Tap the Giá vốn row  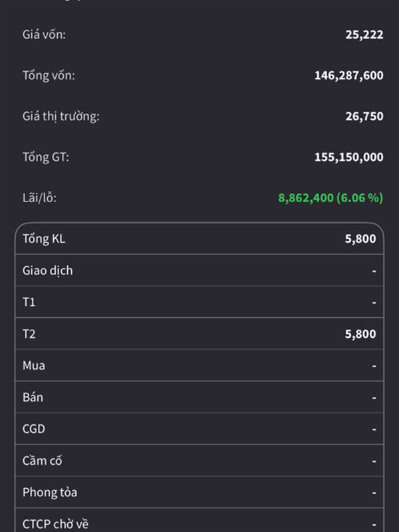[199, 35]
